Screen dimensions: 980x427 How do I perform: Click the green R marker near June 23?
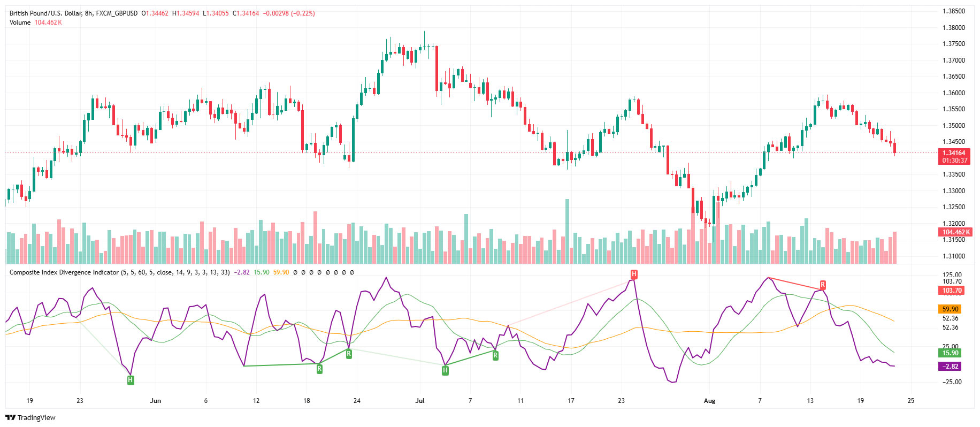tap(349, 354)
